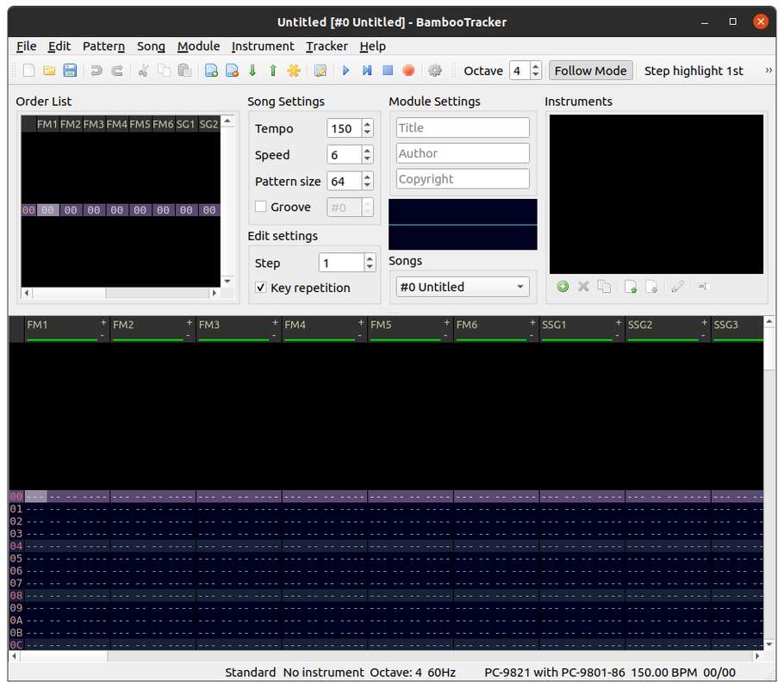Open the Tracker menu
784x689 pixels.
[x=327, y=47]
